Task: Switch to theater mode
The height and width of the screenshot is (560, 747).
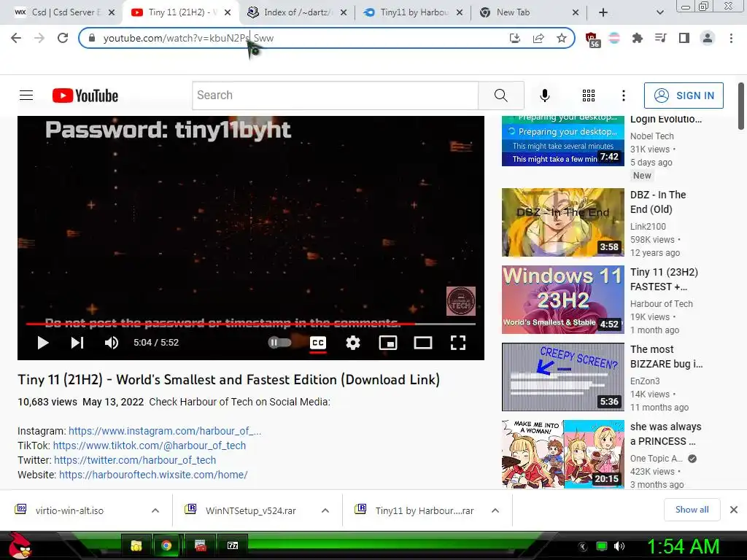Action: [x=422, y=343]
